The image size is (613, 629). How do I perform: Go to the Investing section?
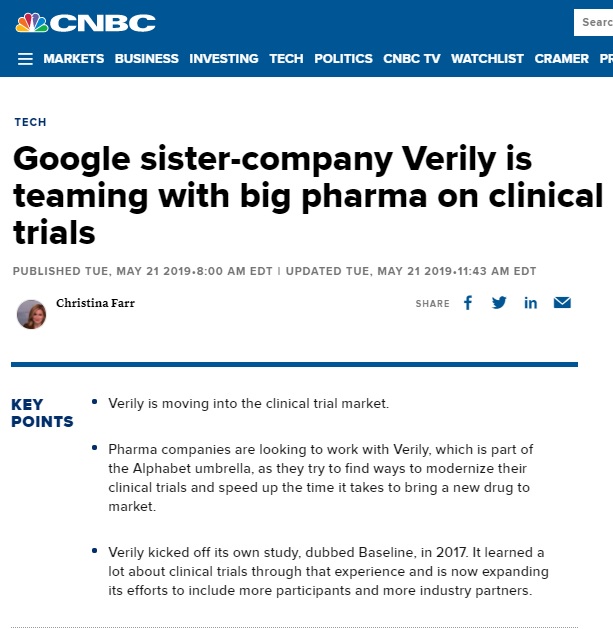[224, 59]
